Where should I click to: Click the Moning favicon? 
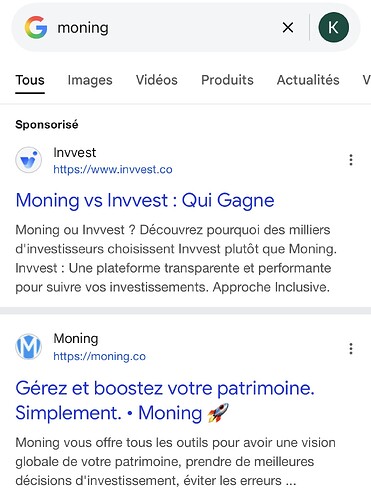point(29,347)
